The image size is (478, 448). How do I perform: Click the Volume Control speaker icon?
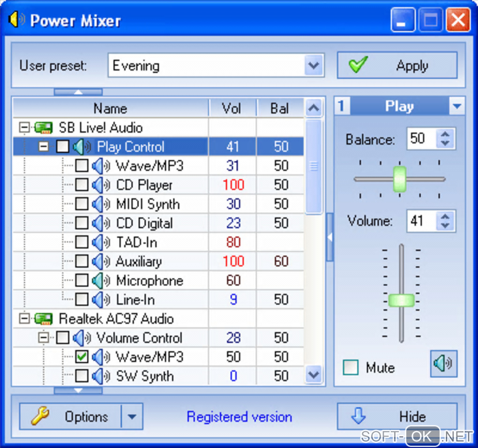tap(82, 338)
